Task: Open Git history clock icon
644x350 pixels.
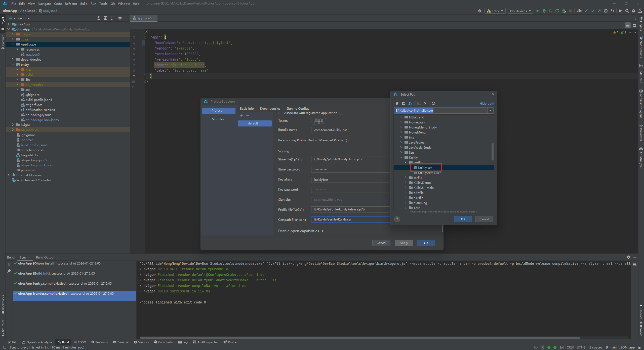Action: click(x=606, y=11)
